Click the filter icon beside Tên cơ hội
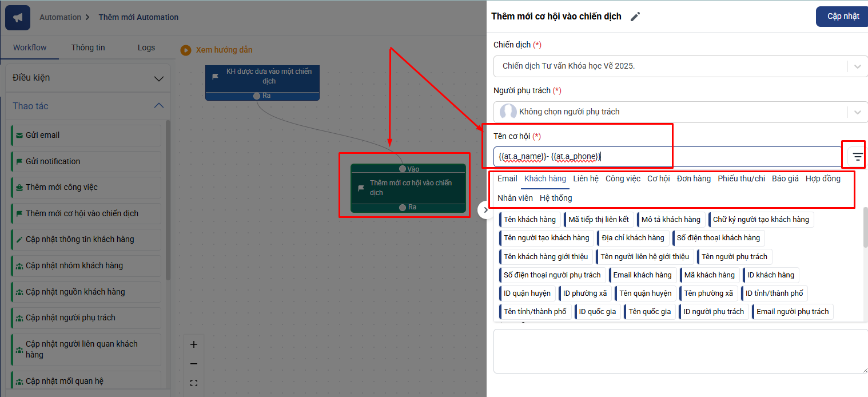This screenshot has height=397, width=868. pyautogui.click(x=857, y=156)
